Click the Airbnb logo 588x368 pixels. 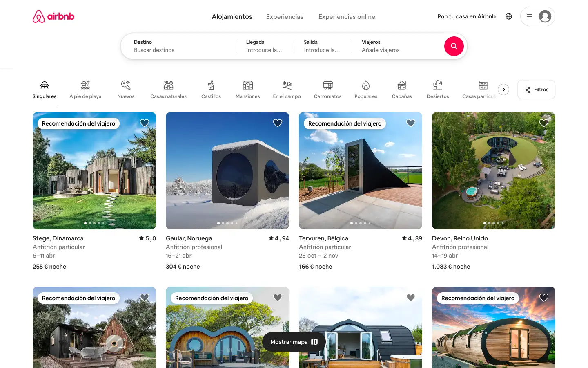tap(53, 16)
